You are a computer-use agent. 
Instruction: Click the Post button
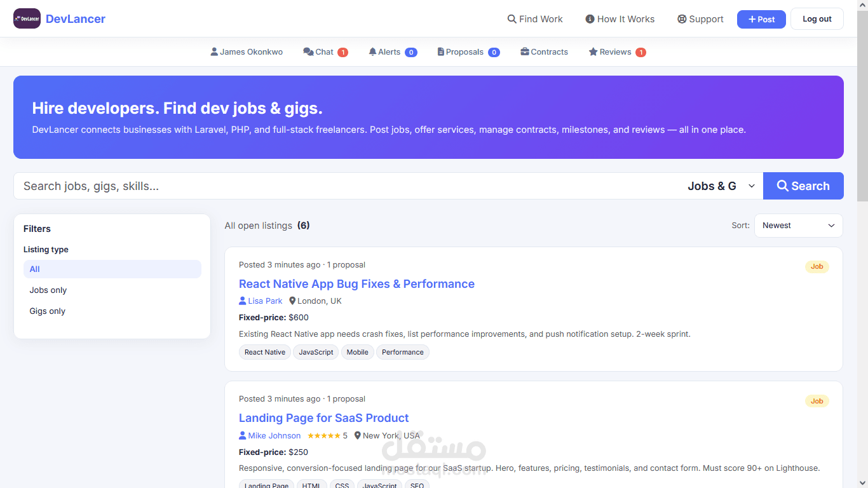[x=761, y=19]
